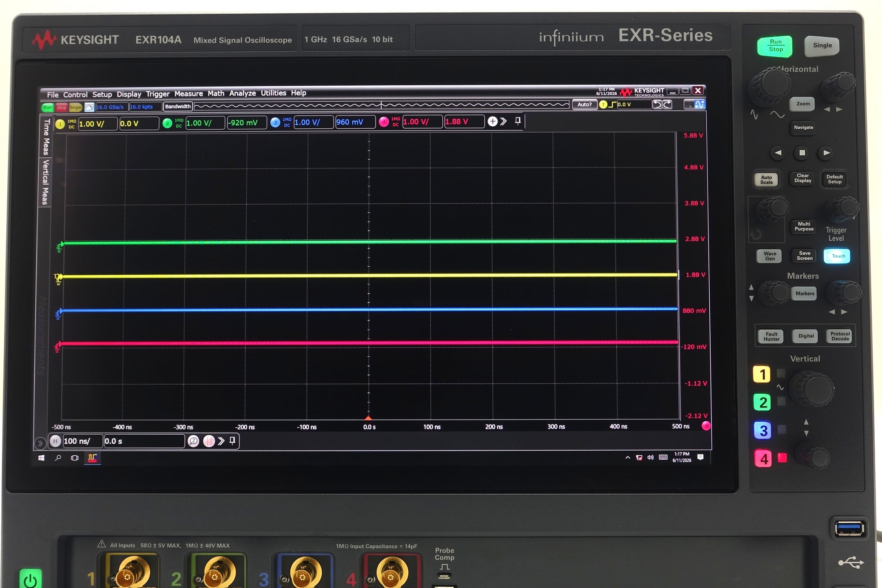Expand more horizontal options double chevron
882x588 pixels.
(x=221, y=441)
